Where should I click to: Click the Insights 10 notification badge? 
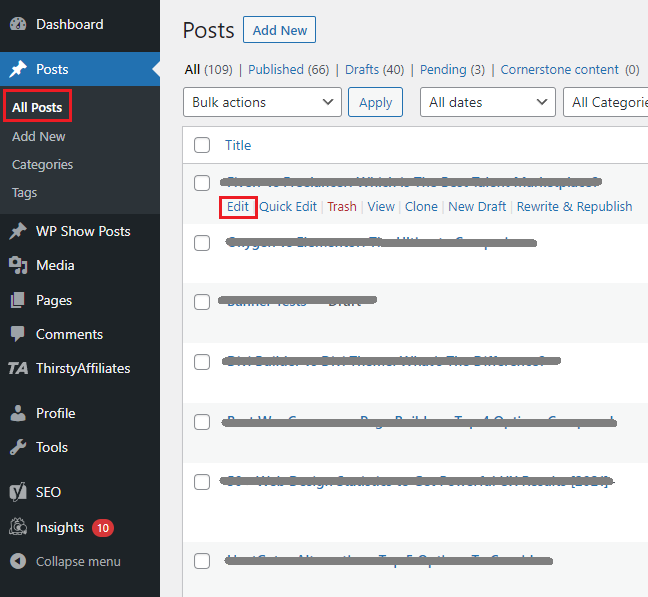(102, 528)
